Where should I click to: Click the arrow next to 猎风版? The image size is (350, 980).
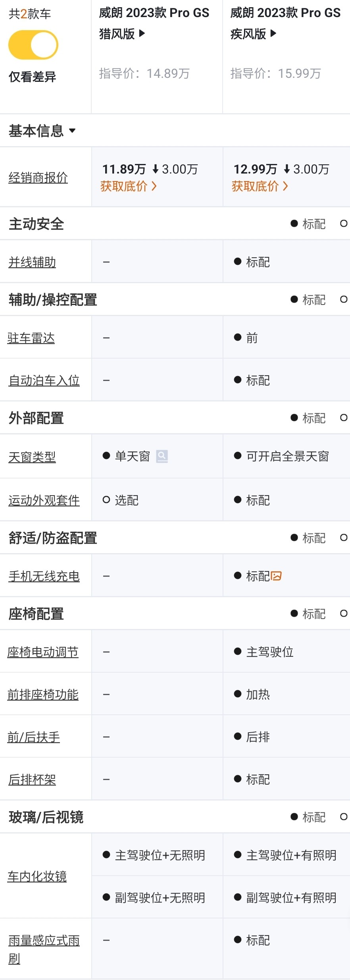point(142,34)
